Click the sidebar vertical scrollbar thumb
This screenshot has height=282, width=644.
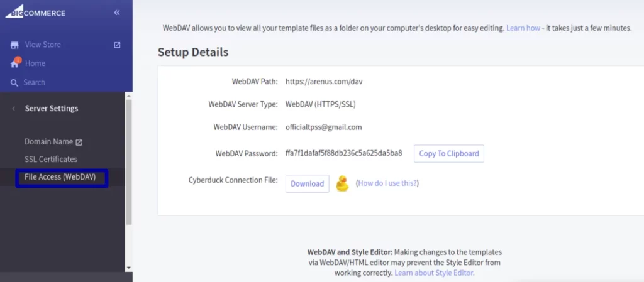[x=128, y=162]
